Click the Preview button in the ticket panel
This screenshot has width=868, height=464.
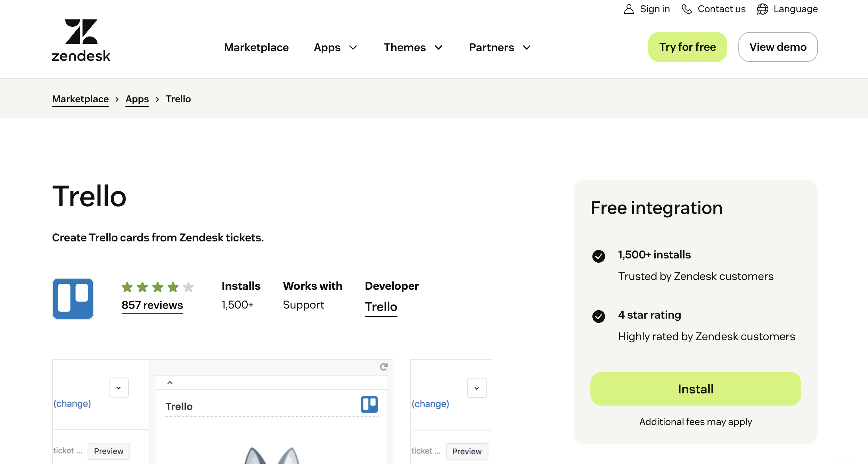[x=109, y=451]
